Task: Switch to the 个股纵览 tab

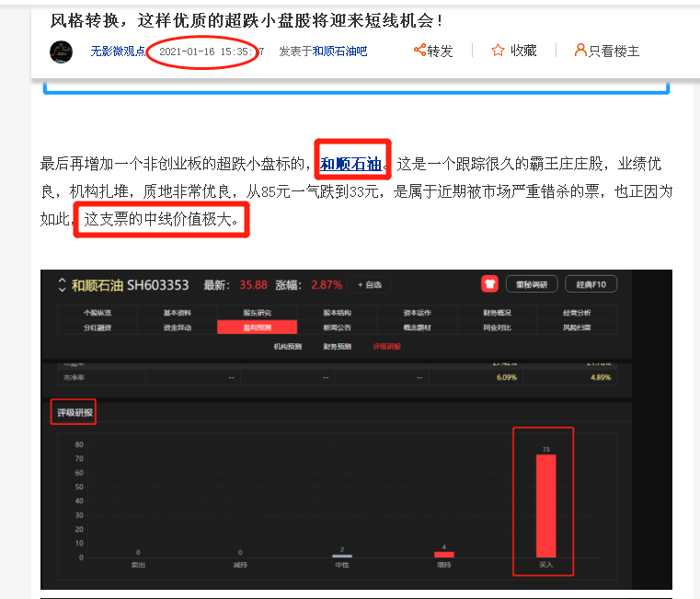Action: pos(98,313)
